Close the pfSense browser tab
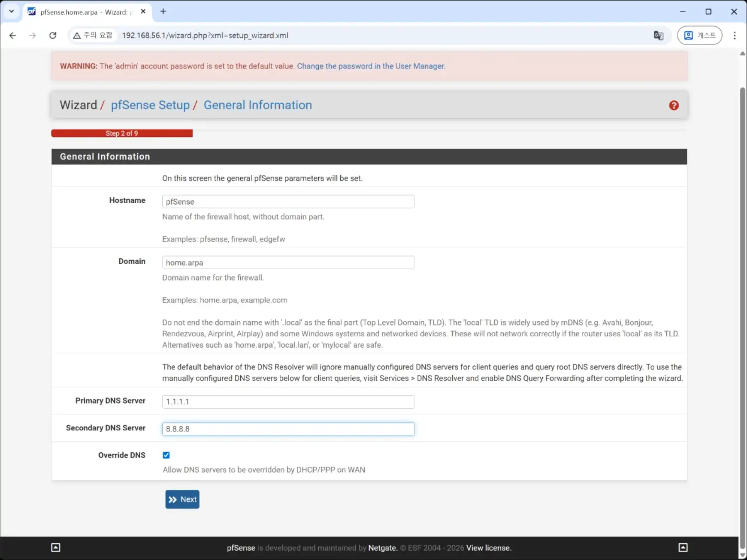The width and height of the screenshot is (747, 560). [143, 12]
